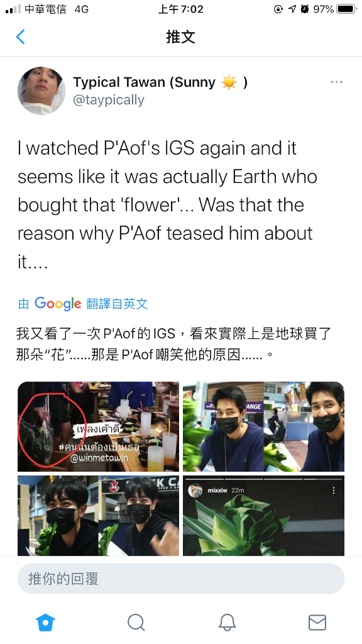The height and width of the screenshot is (644, 362).
Task: Open the Messages envelope tab
Action: click(x=317, y=622)
